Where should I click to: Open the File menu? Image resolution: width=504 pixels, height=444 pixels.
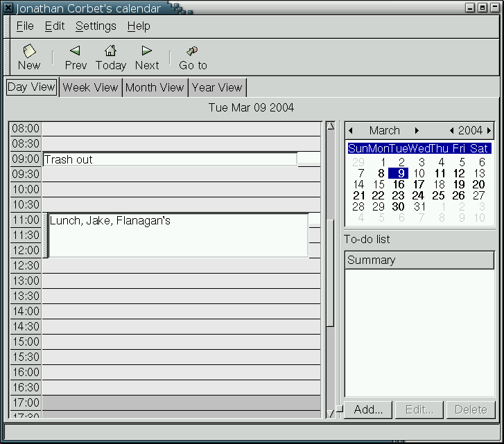pyautogui.click(x=25, y=26)
